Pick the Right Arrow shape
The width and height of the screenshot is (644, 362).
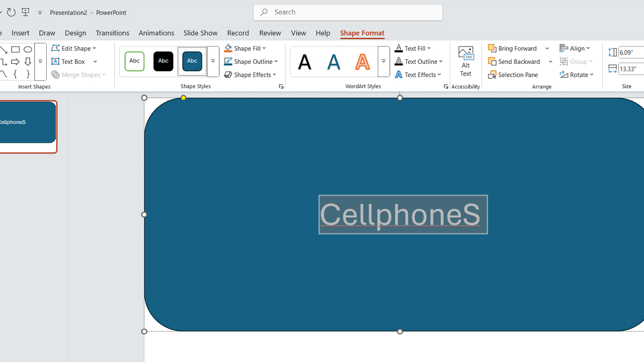(x=16, y=62)
